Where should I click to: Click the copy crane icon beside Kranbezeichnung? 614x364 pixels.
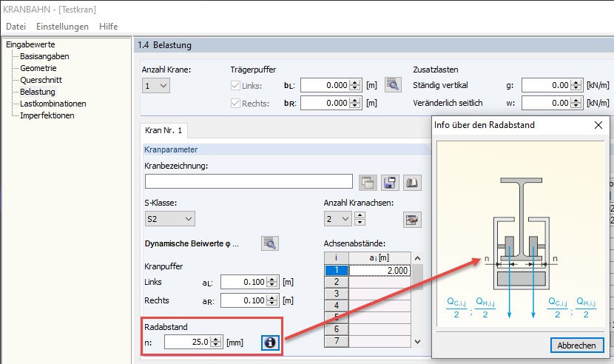coord(368,183)
